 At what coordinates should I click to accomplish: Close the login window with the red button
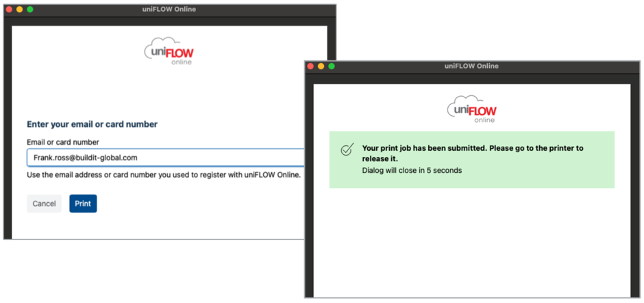[9, 10]
